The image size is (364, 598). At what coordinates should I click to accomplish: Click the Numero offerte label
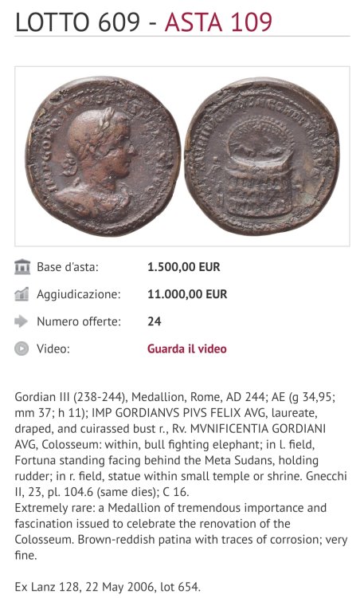(79, 321)
